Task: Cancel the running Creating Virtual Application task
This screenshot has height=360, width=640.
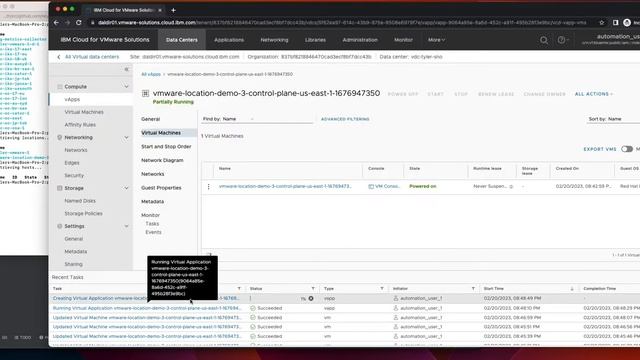Action: 311,298
